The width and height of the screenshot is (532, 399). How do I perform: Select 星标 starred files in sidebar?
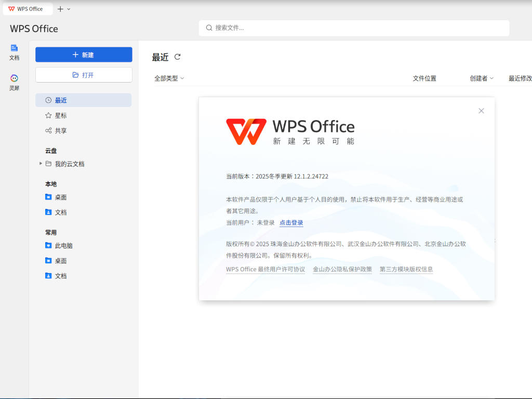[61, 115]
